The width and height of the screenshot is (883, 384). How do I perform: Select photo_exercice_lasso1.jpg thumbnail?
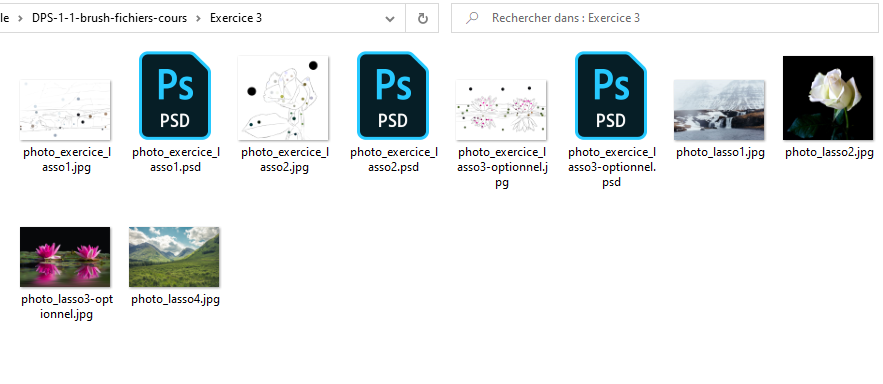65,110
